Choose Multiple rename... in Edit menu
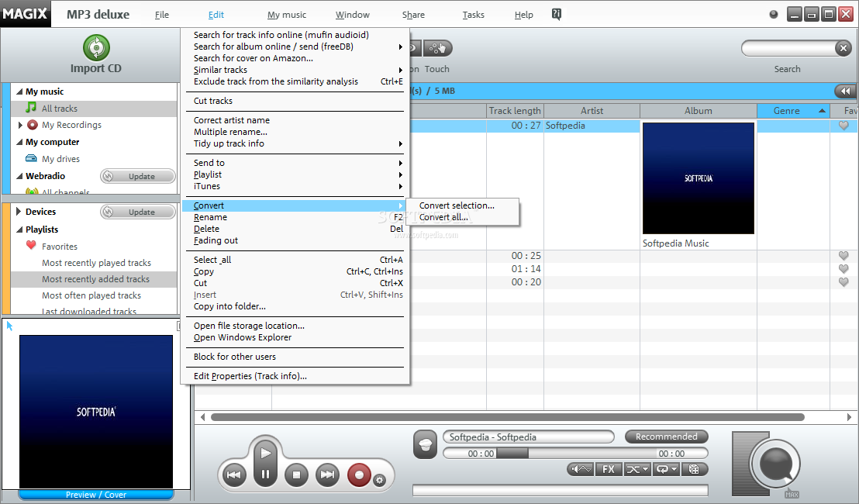 230,132
